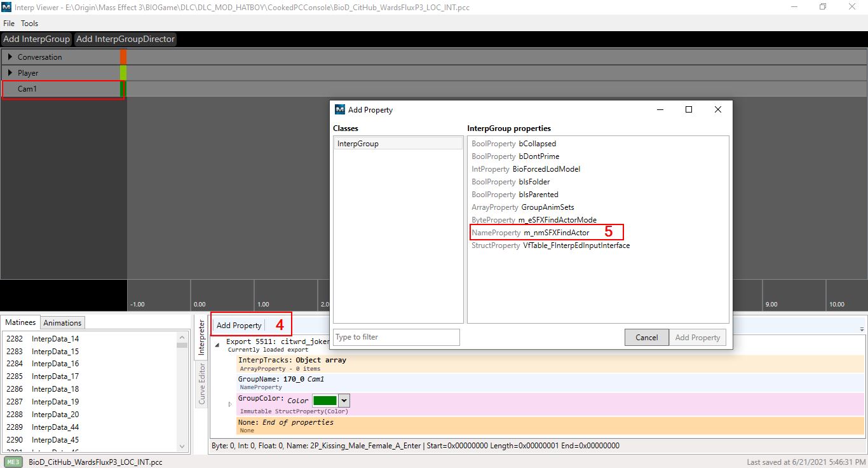Click the dialog's Add Property confirm button
This screenshot has width=868, height=468.
click(697, 338)
